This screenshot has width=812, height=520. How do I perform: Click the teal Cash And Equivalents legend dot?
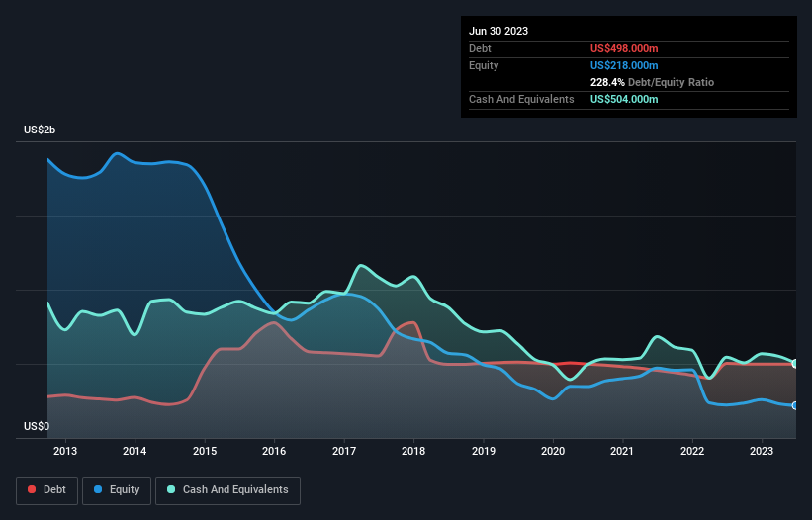pyautogui.click(x=171, y=489)
